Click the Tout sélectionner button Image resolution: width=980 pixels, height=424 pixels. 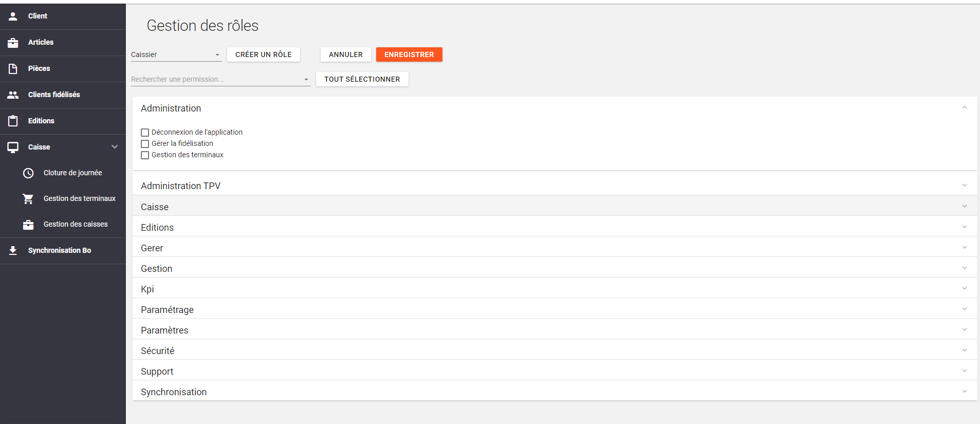[x=362, y=79]
